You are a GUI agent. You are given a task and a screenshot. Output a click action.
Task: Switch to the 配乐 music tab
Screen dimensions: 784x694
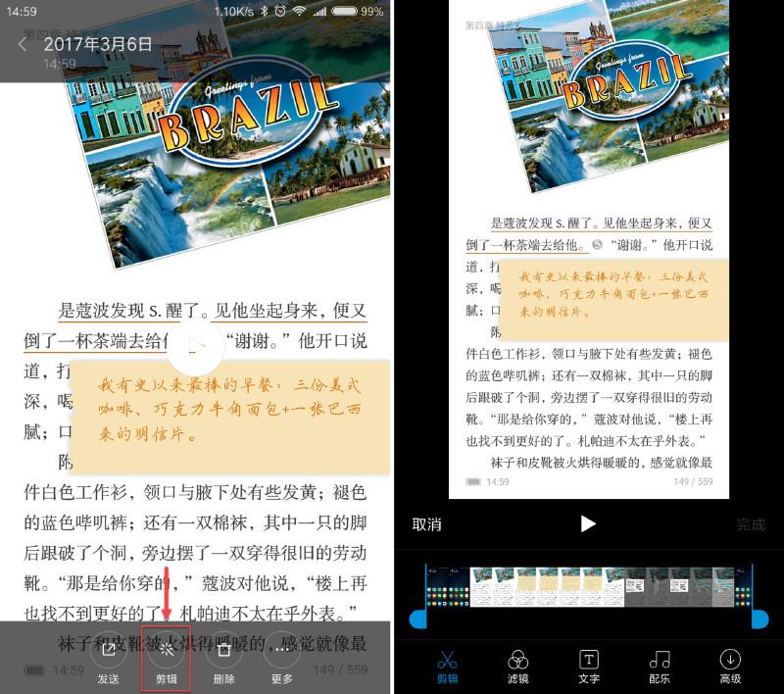pyautogui.click(x=660, y=667)
